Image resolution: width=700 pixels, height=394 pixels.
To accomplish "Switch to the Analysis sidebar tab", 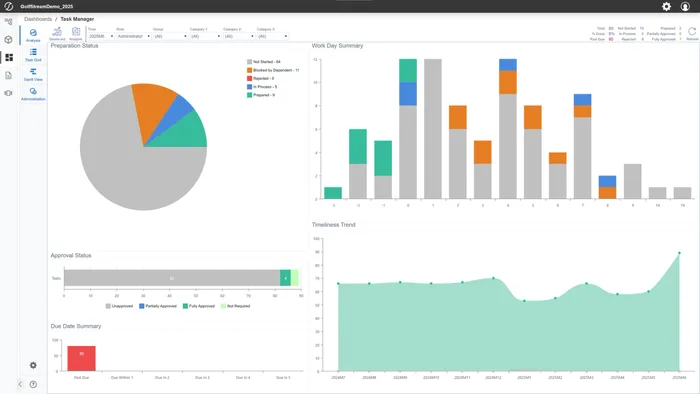I will coord(33,35).
